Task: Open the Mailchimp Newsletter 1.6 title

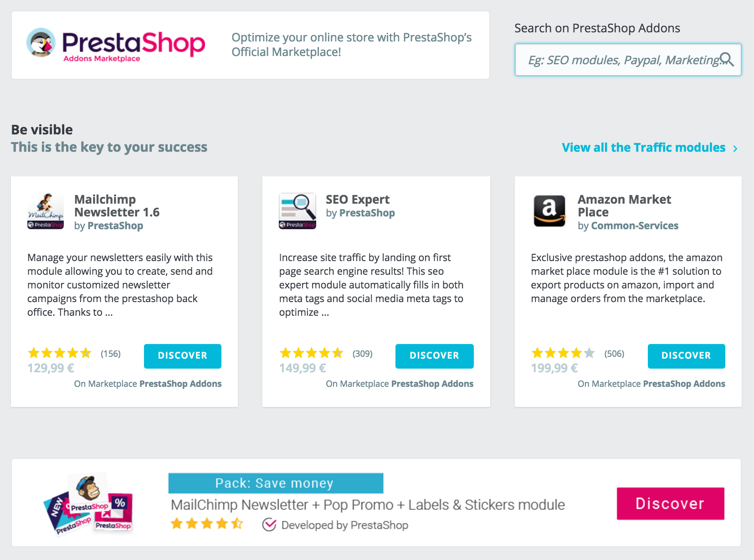Action: 117,206
